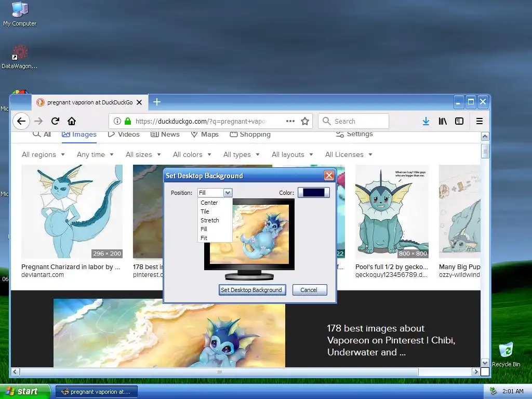Open the Firefox hamburger menu

point(480,121)
